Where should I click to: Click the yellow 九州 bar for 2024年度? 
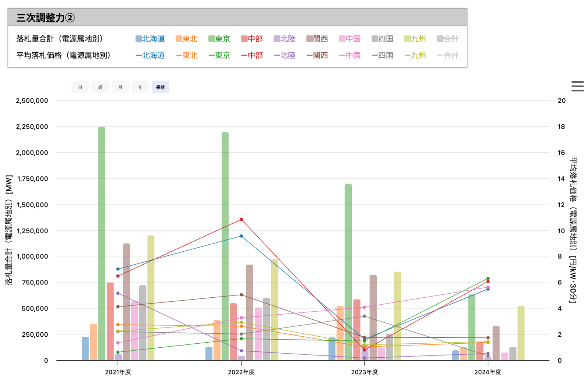click(x=521, y=333)
